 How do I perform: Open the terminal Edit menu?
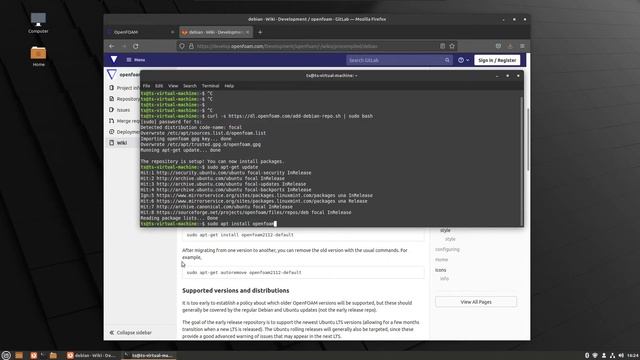(x=159, y=86)
